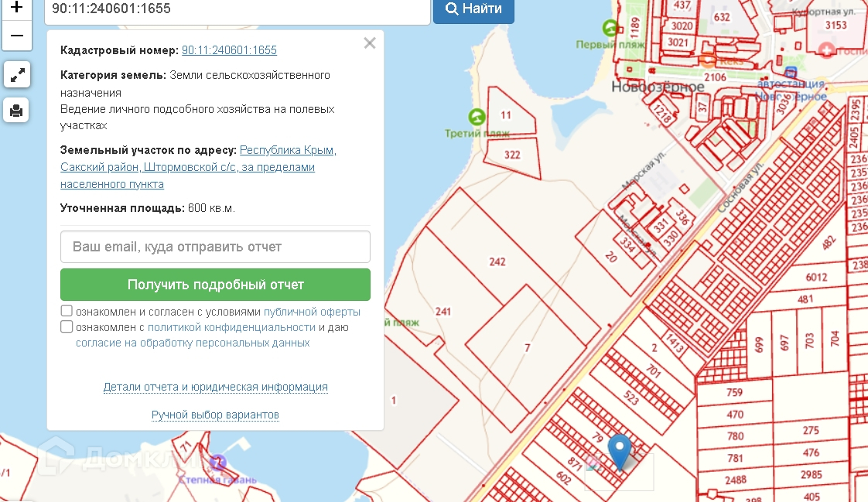Open the политикой конфиденциальности link

point(231,327)
